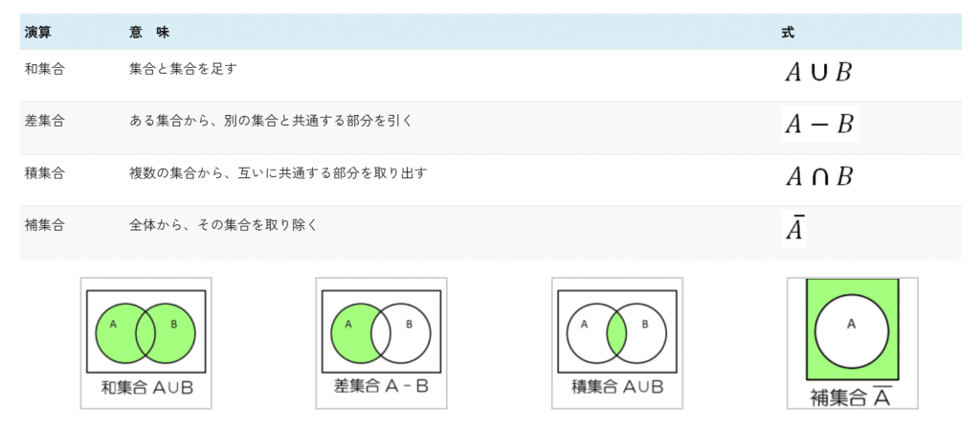This screenshot has width=980, height=432.
Task: Select the 積集合 row label
Action: (x=44, y=173)
